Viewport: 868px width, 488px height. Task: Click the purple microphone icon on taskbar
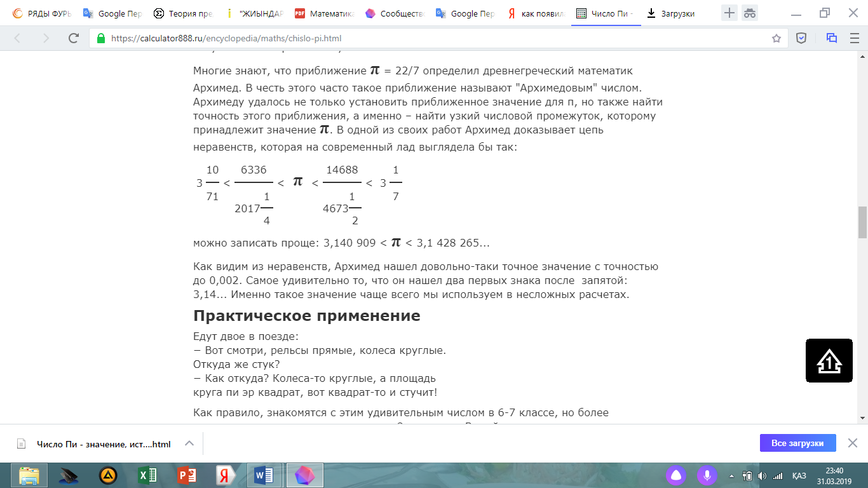click(705, 475)
